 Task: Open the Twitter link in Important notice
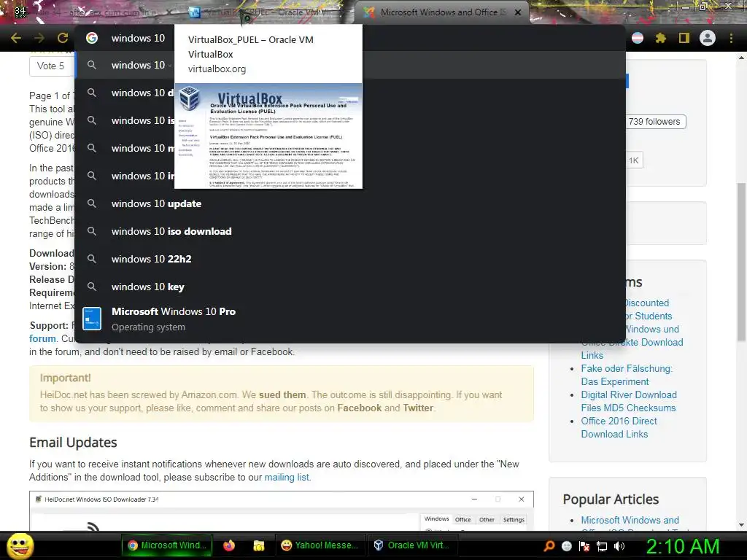pos(418,408)
